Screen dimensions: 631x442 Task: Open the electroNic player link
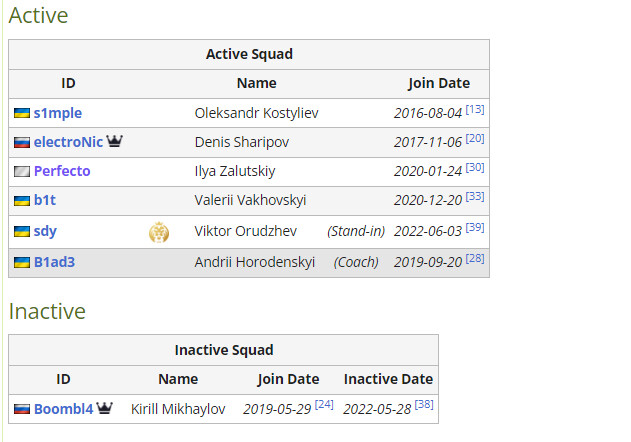point(68,142)
